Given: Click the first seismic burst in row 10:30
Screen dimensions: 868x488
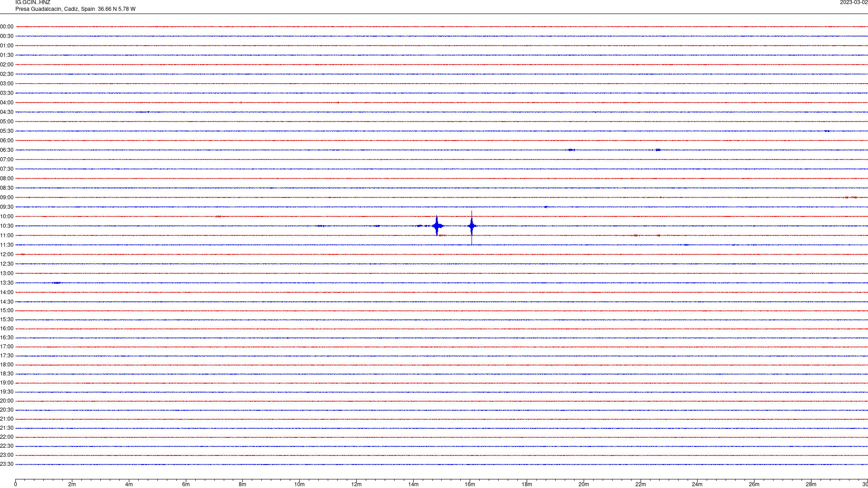Looking at the screenshot, I should tap(437, 226).
